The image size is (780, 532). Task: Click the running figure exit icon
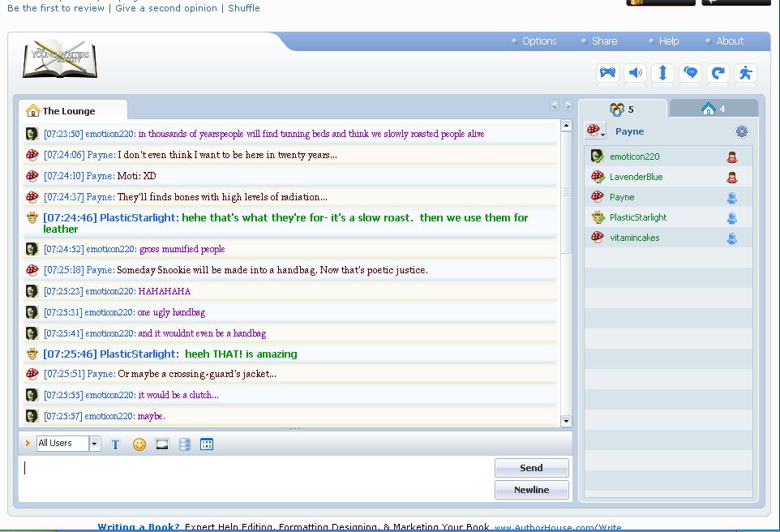745,73
